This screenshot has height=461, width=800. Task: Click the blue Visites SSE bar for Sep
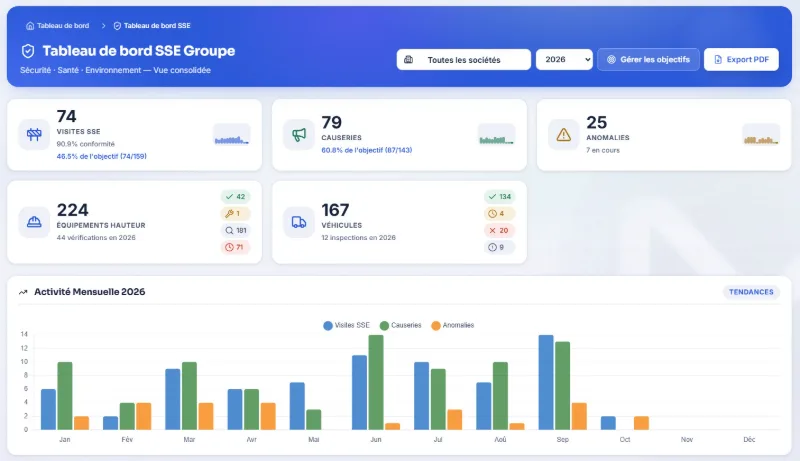tap(546, 382)
